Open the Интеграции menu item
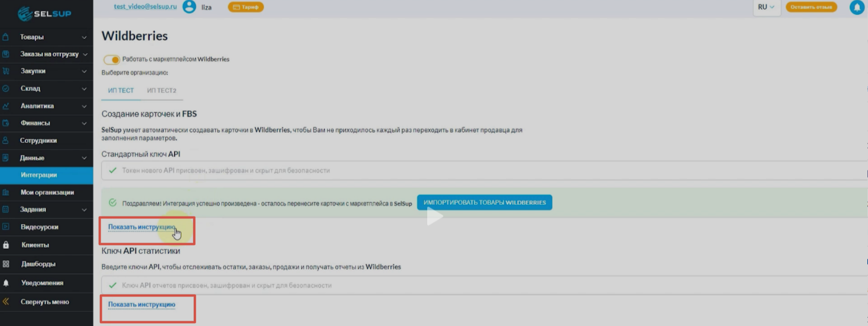Image resolution: width=868 pixels, height=326 pixels. 47,175
